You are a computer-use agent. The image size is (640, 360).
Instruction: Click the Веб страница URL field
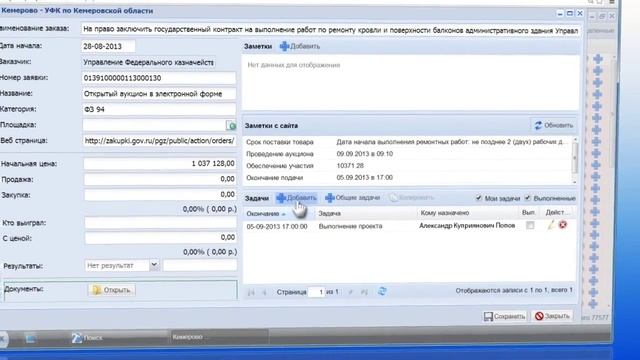(x=160, y=141)
